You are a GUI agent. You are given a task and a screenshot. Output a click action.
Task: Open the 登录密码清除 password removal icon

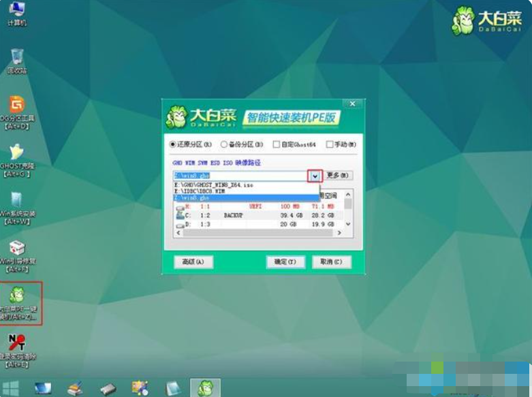click(x=16, y=346)
